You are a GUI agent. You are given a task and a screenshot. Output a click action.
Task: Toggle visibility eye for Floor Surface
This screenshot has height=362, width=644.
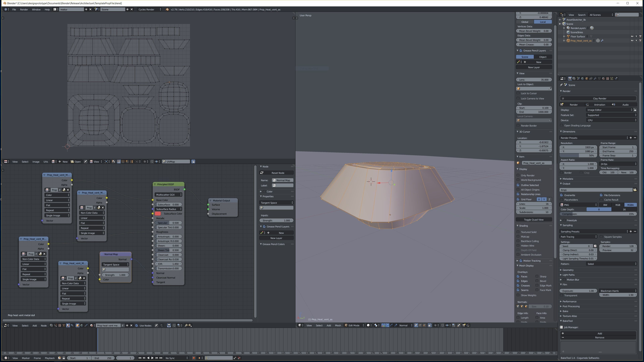click(632, 37)
